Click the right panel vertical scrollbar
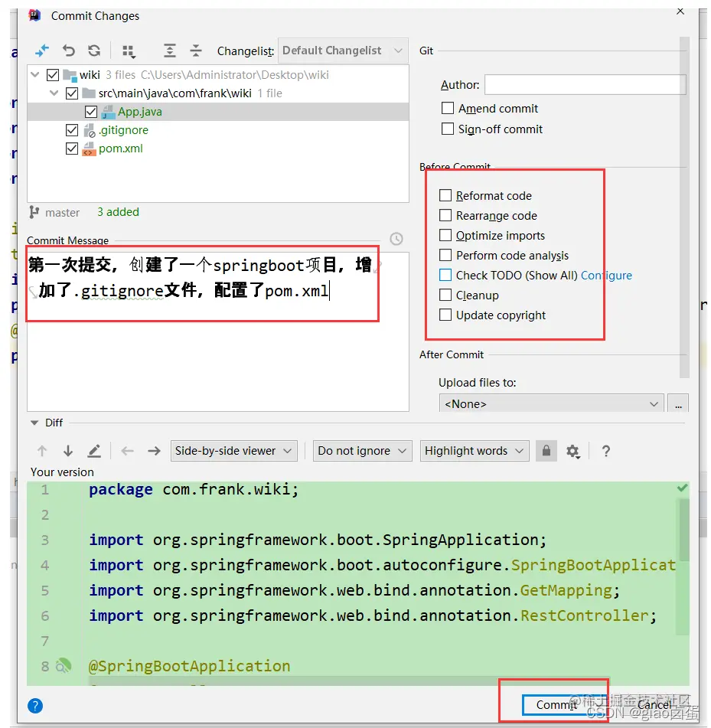 tap(684, 207)
